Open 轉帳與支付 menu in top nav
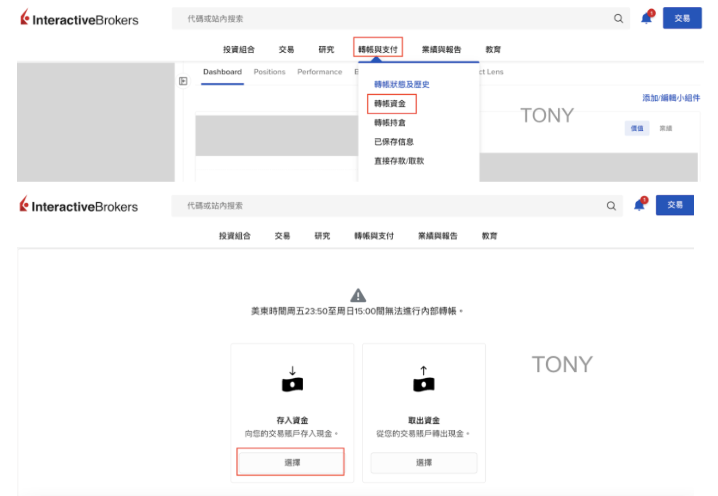Screen dimensions: 718x496 (x=378, y=49)
